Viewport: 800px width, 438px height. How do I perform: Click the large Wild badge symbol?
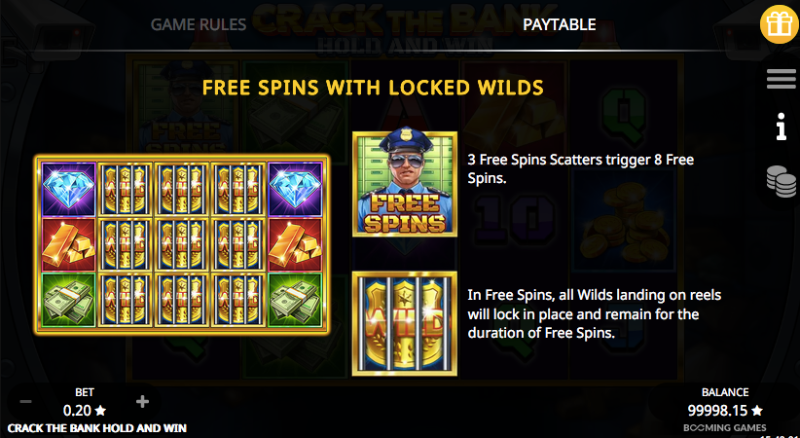(x=405, y=324)
